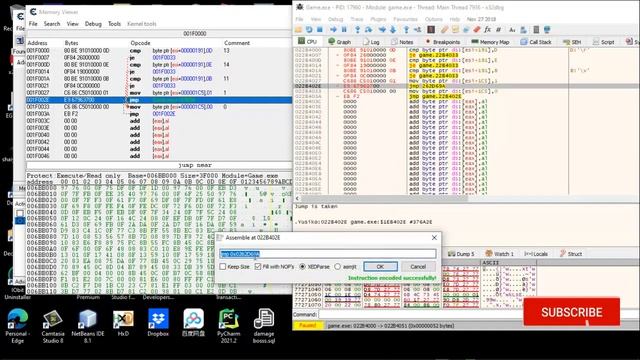Switch to the Log tab
This screenshot has width=640, height=360.
[x=371, y=42]
